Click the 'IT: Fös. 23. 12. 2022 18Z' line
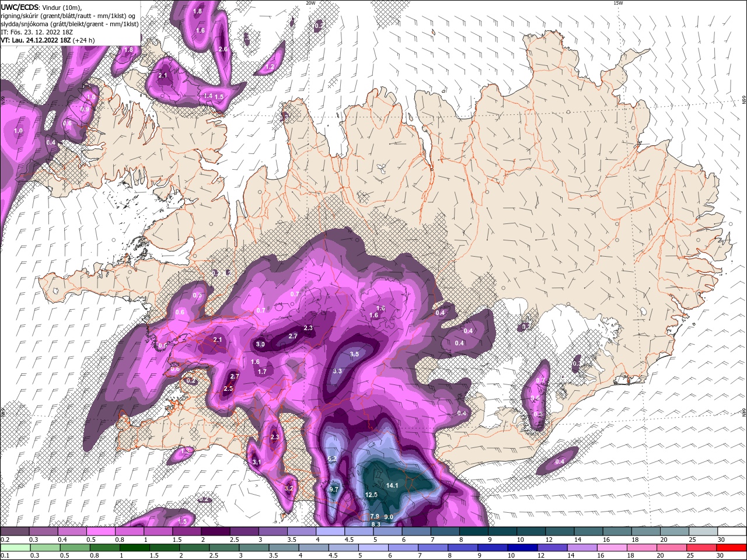Image resolution: width=747 pixels, height=560 pixels. [36, 32]
